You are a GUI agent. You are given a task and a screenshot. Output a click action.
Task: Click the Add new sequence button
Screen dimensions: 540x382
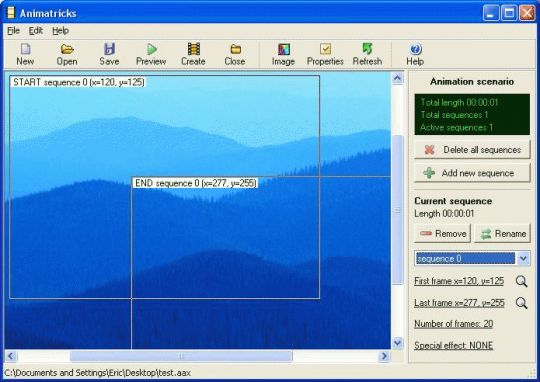pos(472,173)
